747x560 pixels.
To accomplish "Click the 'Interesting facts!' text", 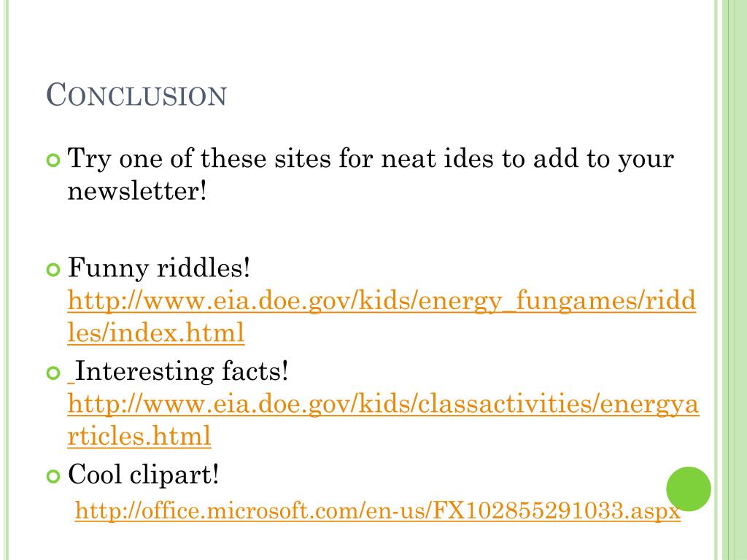I will pyautogui.click(x=182, y=371).
